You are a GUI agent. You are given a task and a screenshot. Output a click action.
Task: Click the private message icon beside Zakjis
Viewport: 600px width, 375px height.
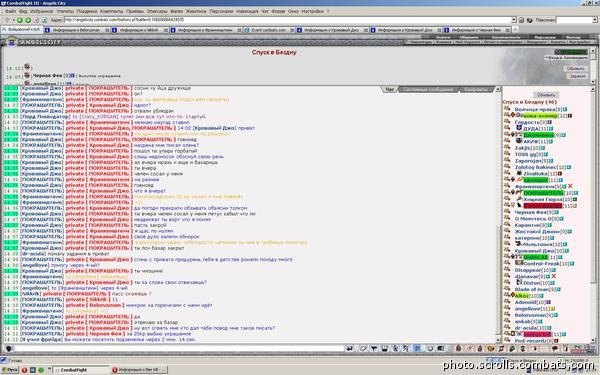(x=507, y=148)
